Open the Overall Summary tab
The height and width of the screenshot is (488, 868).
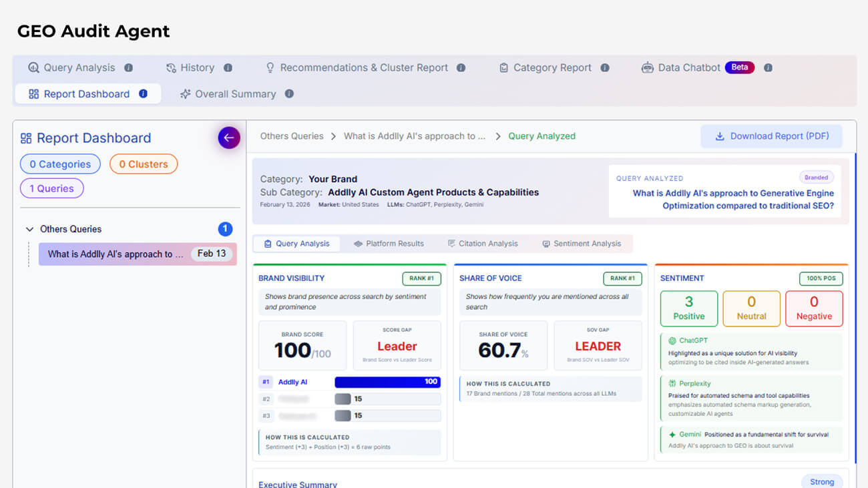228,93
